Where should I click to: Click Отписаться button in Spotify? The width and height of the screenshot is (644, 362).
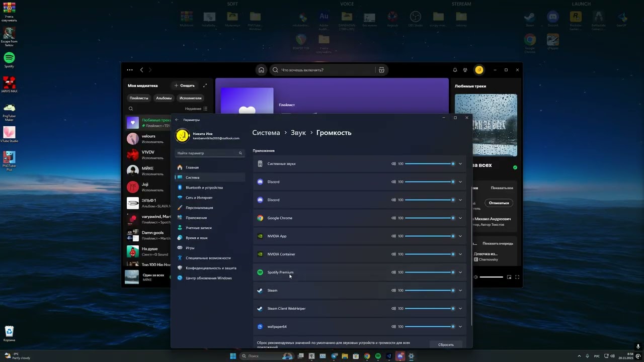click(499, 203)
